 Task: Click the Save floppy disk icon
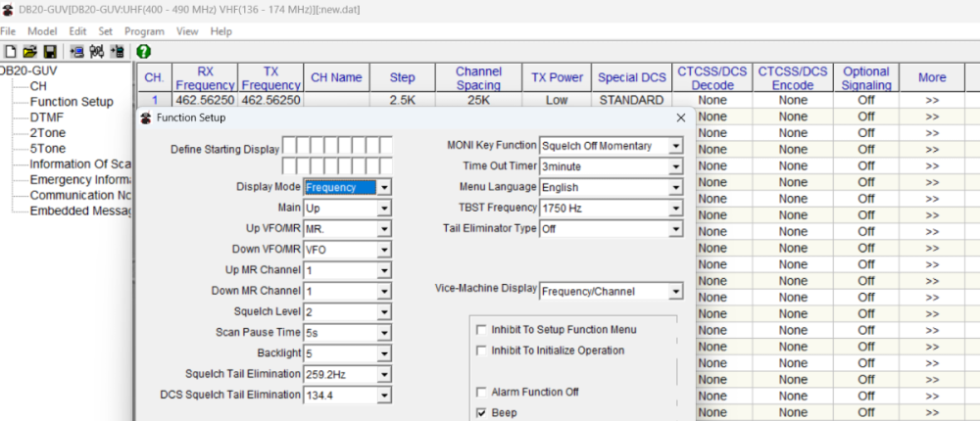49,51
